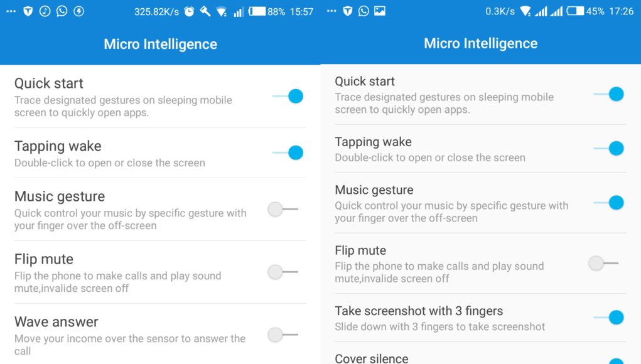
Task: Tap the image/gallery notification icon on right screen
Action: tap(380, 11)
